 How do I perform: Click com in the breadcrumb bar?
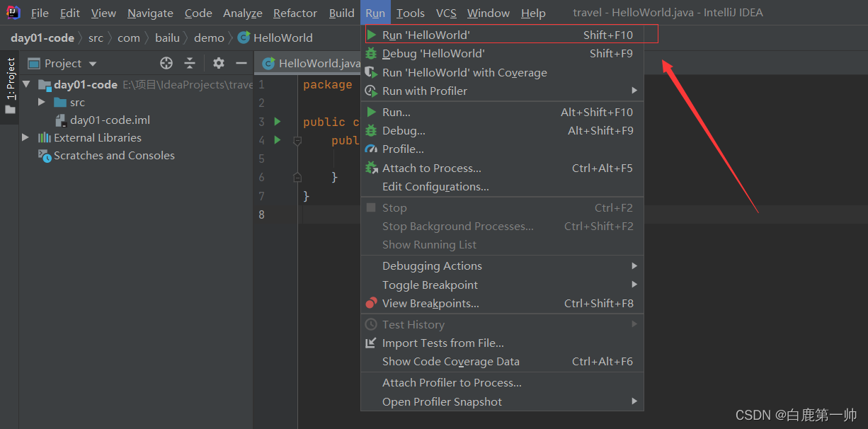[129, 38]
